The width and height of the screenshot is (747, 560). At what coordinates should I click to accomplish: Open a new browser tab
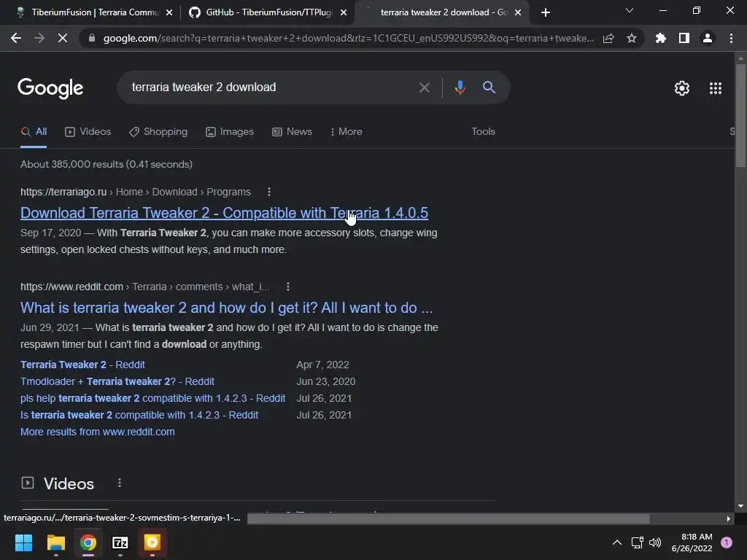coord(546,12)
